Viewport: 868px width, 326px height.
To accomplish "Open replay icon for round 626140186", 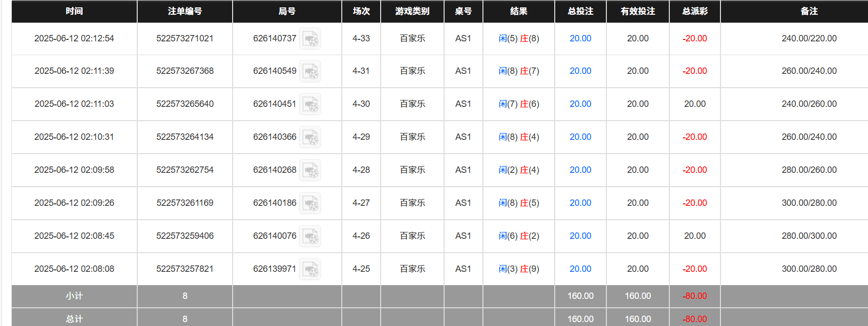I will click(x=310, y=203).
